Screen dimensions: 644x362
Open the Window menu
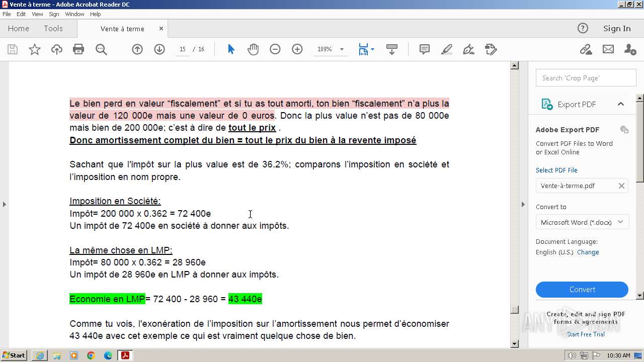[74, 14]
